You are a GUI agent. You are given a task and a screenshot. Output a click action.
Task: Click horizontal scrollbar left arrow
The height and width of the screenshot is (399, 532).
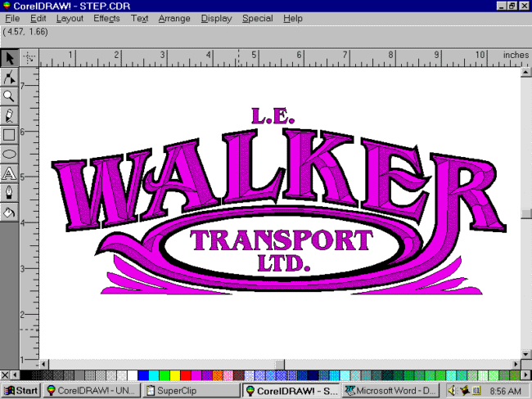[43, 365]
